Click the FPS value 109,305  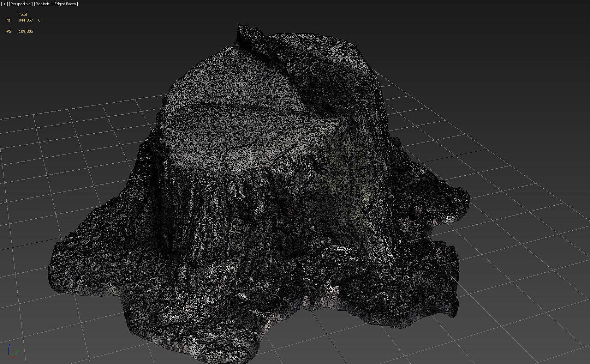click(x=26, y=31)
